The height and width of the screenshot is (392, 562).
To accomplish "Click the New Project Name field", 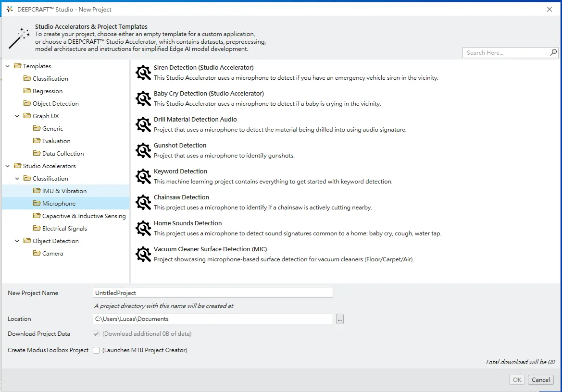I will click(x=212, y=293).
